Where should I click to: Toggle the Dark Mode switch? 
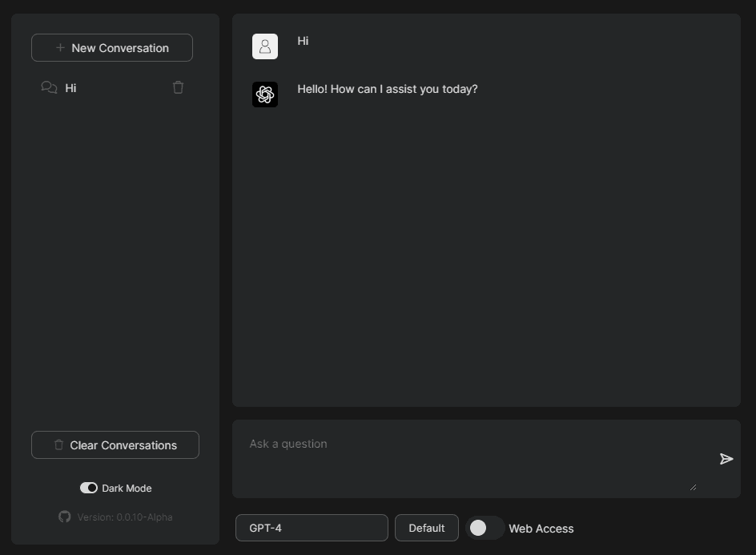coord(88,489)
